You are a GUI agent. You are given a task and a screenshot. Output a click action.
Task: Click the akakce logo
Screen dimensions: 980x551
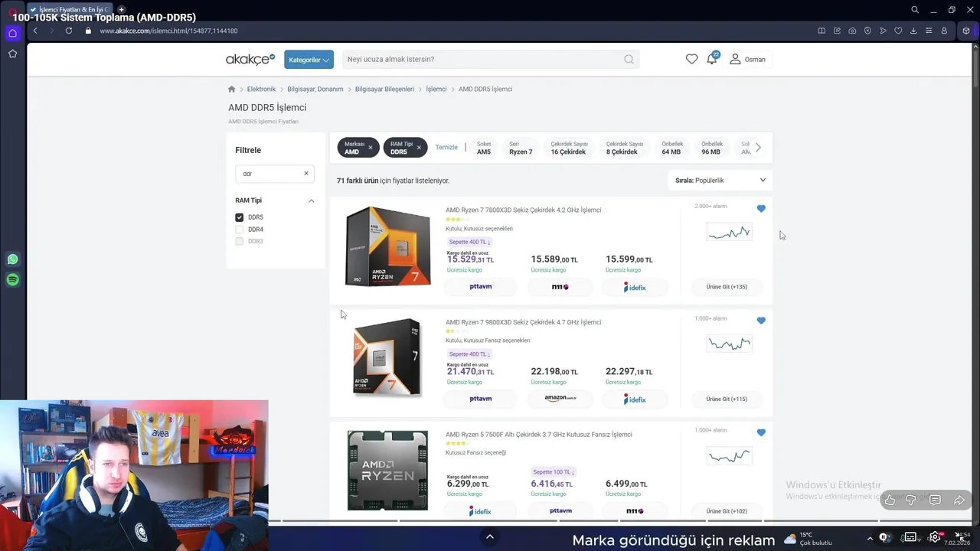250,59
